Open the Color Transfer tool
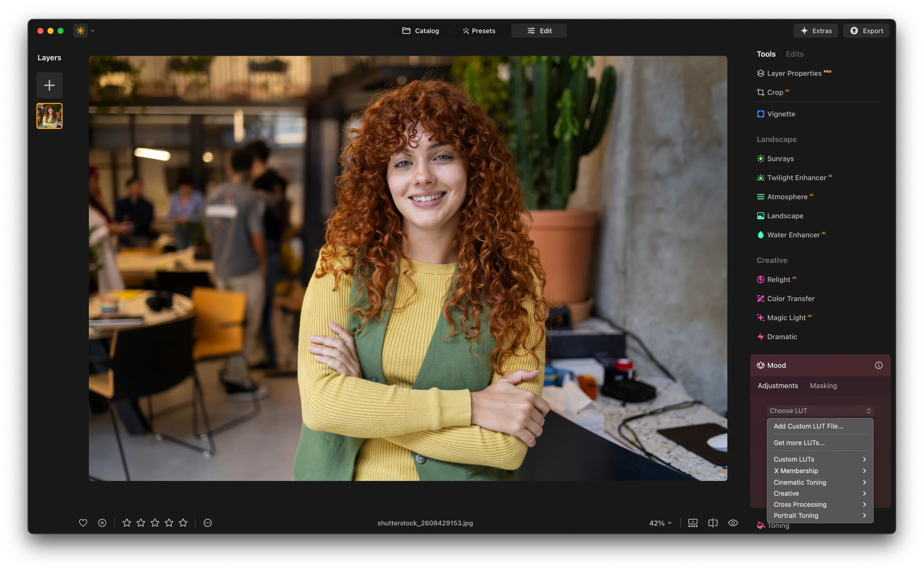The width and height of the screenshot is (924, 571). pos(790,299)
